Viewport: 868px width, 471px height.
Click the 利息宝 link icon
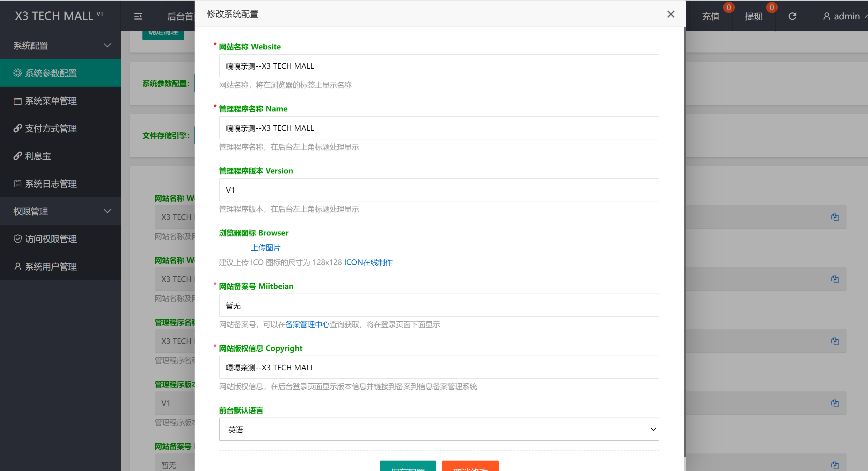pos(17,156)
